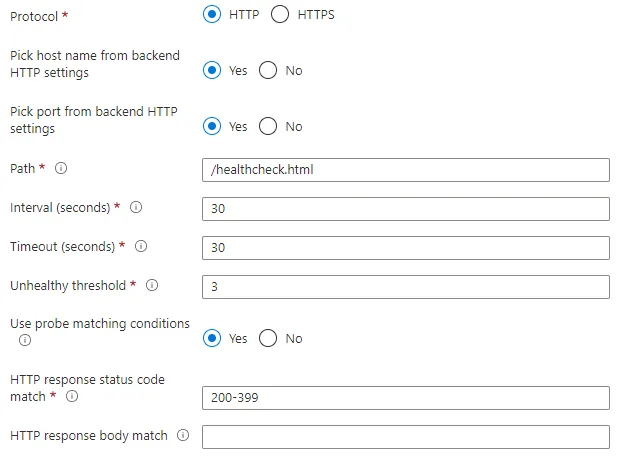The width and height of the screenshot is (621, 456).
Task: Choose Yes for pick port from backend
Action: coord(211,127)
